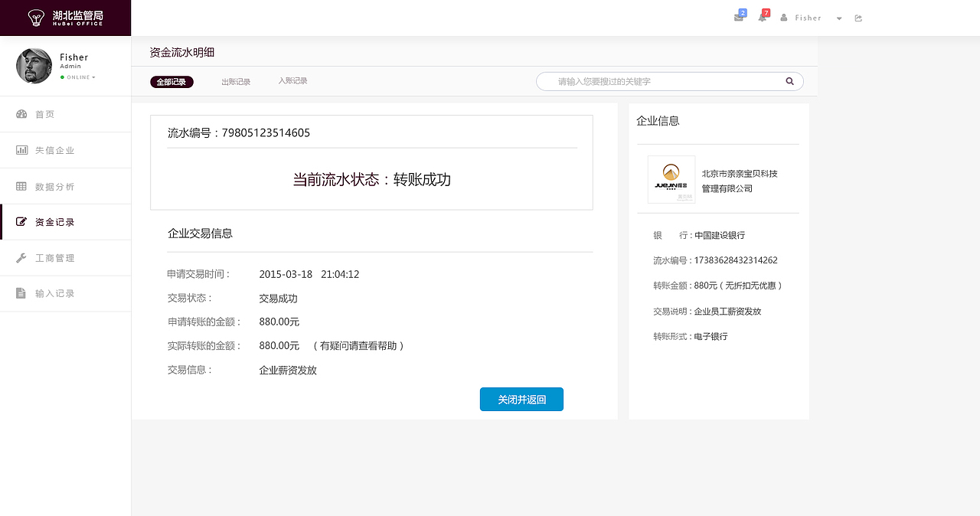This screenshot has height=516, width=980.
Task: Expand the Fisher account dropdown
Action: [838, 18]
